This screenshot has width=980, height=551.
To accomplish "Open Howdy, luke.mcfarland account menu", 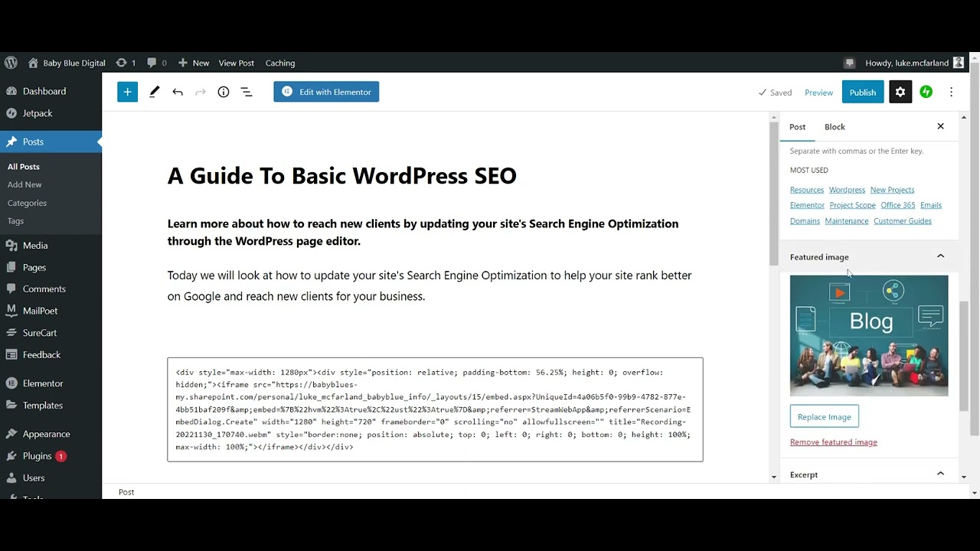I will [914, 63].
